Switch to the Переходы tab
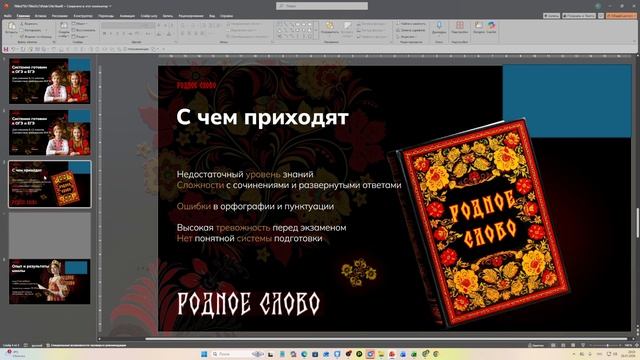The image size is (640, 360). 106,16
